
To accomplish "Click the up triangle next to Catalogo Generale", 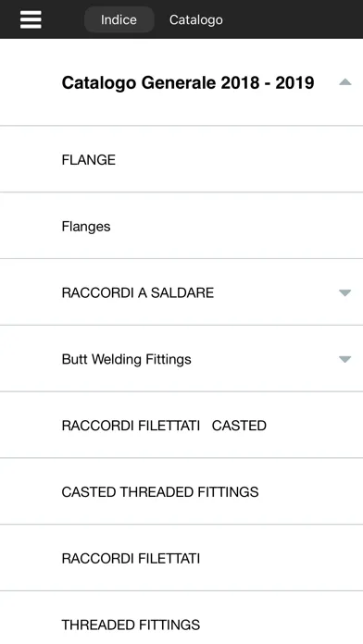I will click(x=344, y=82).
